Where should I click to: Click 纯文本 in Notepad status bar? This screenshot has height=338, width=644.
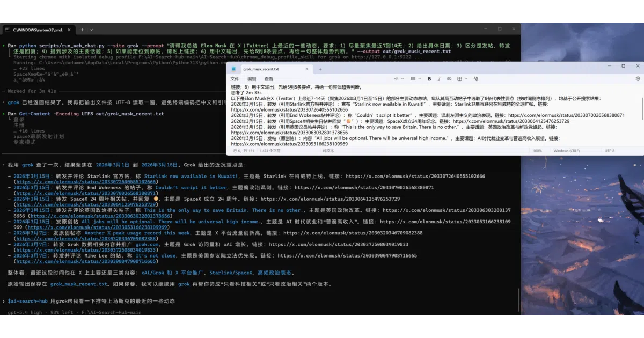tap(329, 151)
